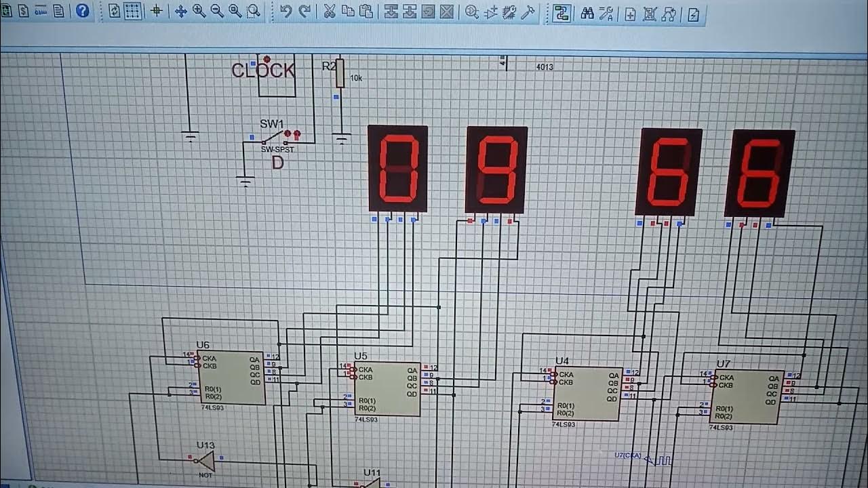Click the U7(CKA) probe label

(x=628, y=455)
